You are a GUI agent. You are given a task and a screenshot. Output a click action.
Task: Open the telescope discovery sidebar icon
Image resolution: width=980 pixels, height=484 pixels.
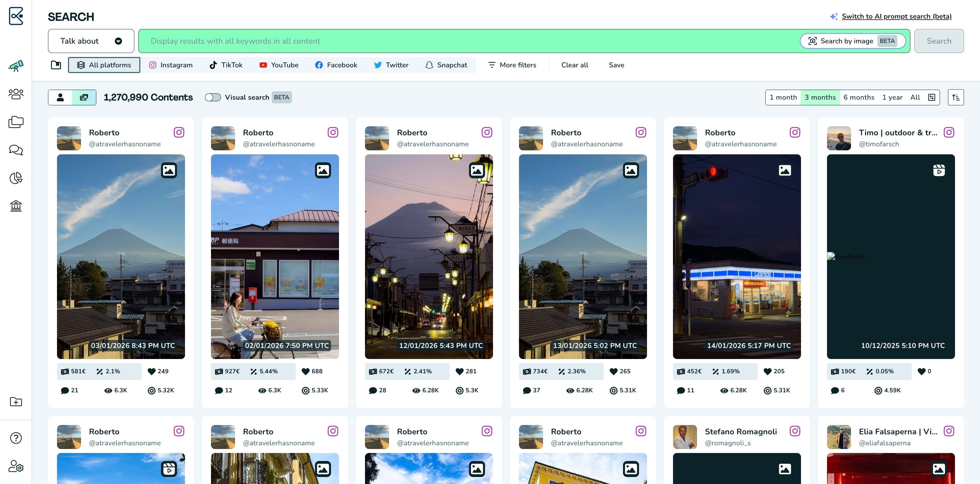pos(16,66)
